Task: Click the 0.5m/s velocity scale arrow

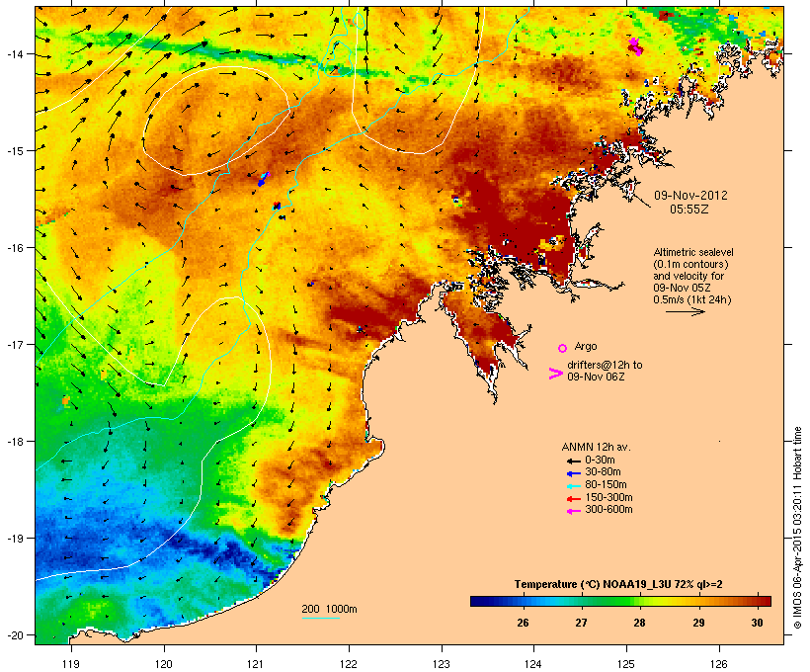Action: (x=685, y=311)
